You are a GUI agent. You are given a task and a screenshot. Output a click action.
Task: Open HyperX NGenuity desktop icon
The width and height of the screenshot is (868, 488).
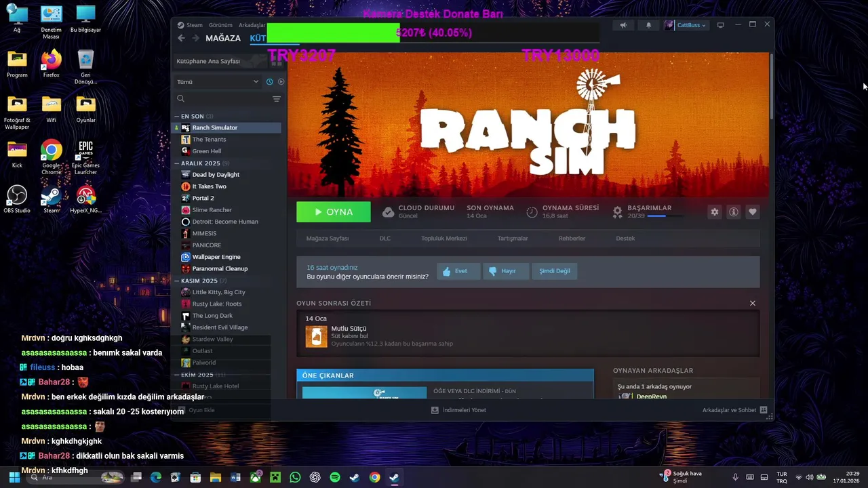click(85, 199)
